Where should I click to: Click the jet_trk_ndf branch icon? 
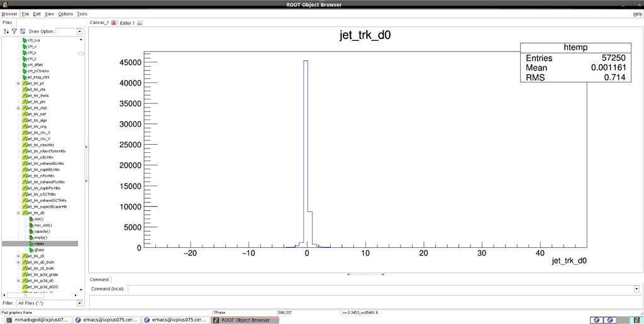click(25, 114)
